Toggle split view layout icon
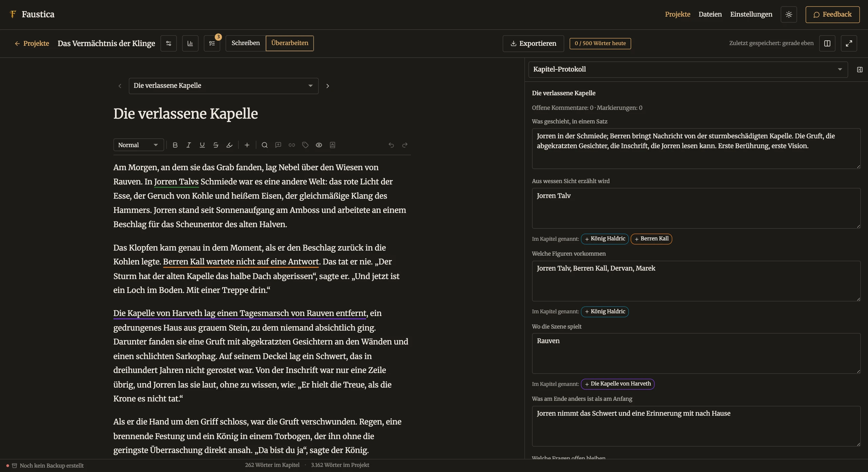 pyautogui.click(x=827, y=43)
